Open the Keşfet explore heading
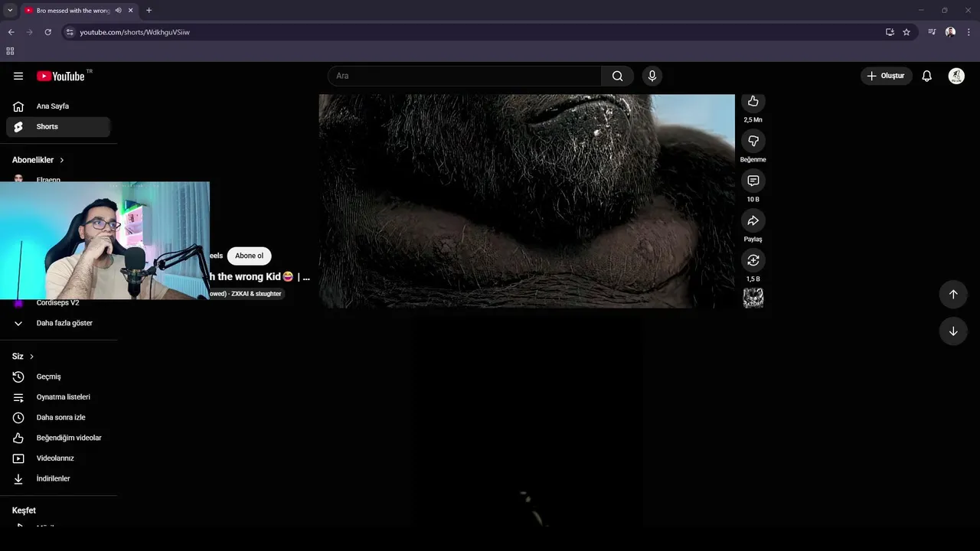 click(x=24, y=510)
